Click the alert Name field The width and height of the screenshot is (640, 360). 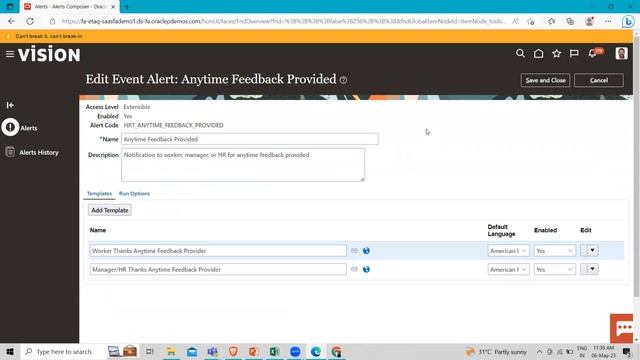pos(250,139)
